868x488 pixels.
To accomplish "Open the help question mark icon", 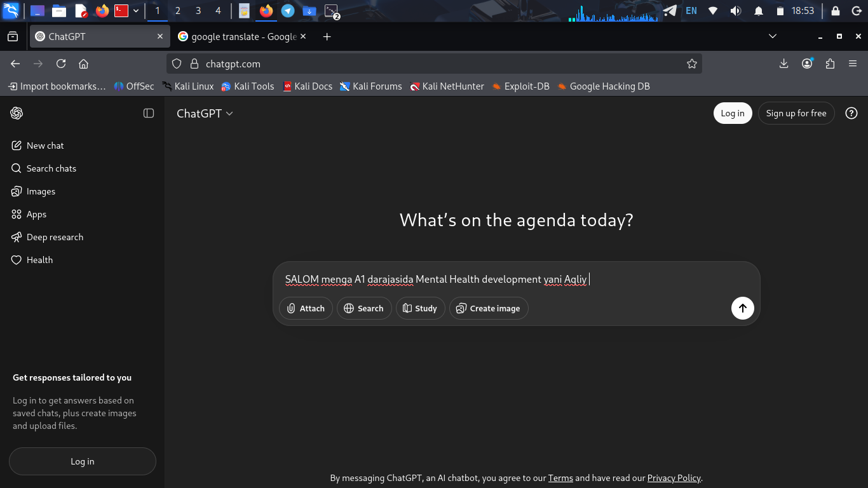I will point(851,113).
